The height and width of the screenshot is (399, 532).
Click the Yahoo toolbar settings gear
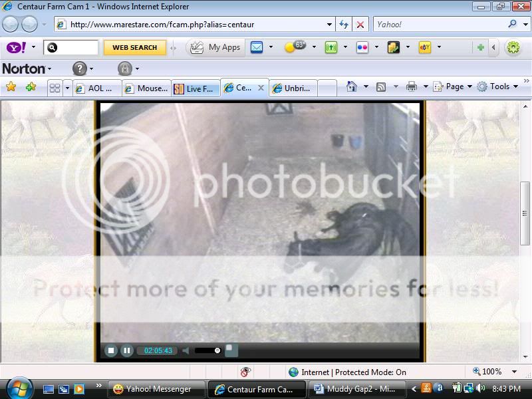[x=513, y=47]
